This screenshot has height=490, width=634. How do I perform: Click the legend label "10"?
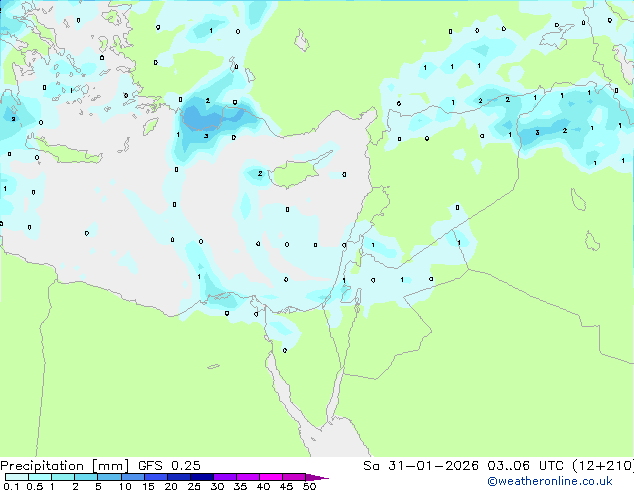pos(125,486)
